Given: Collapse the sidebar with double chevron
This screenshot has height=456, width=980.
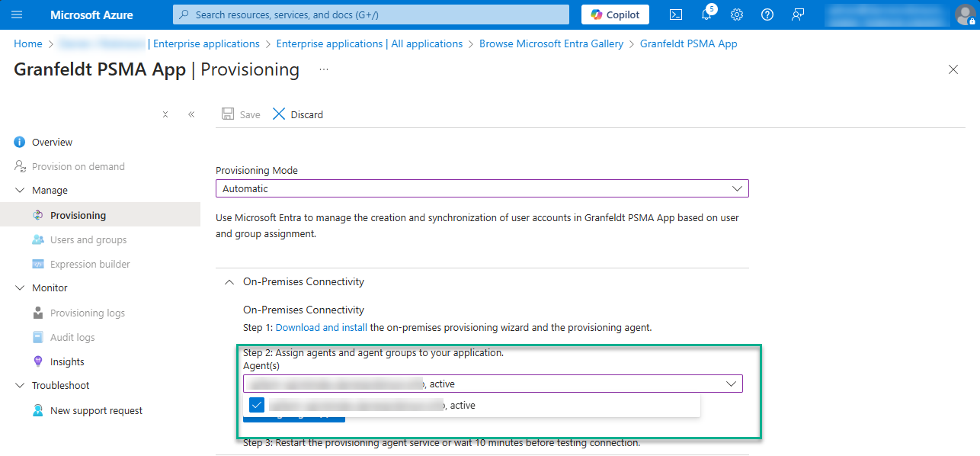Looking at the screenshot, I should click(x=191, y=114).
